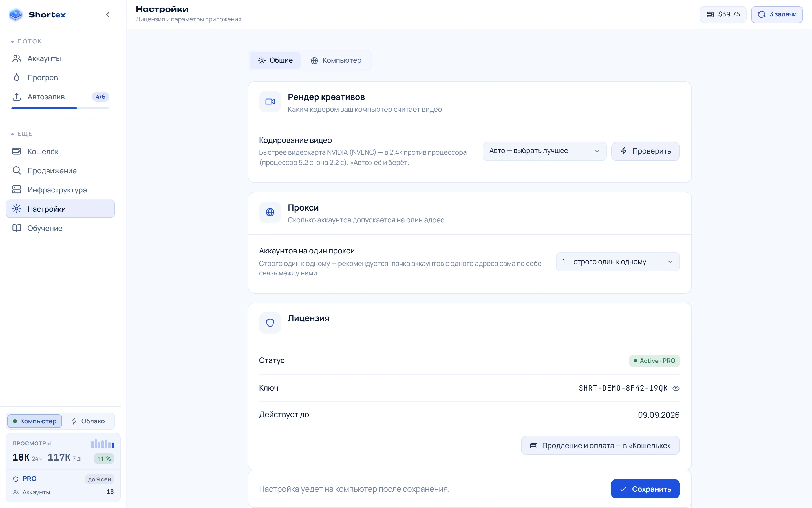812x508 pixels.
Task: Open Прогрев in the sidebar
Action: [x=60, y=78]
